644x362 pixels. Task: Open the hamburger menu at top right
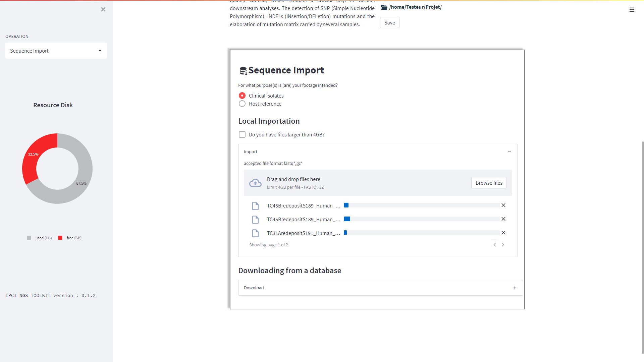coord(632,10)
